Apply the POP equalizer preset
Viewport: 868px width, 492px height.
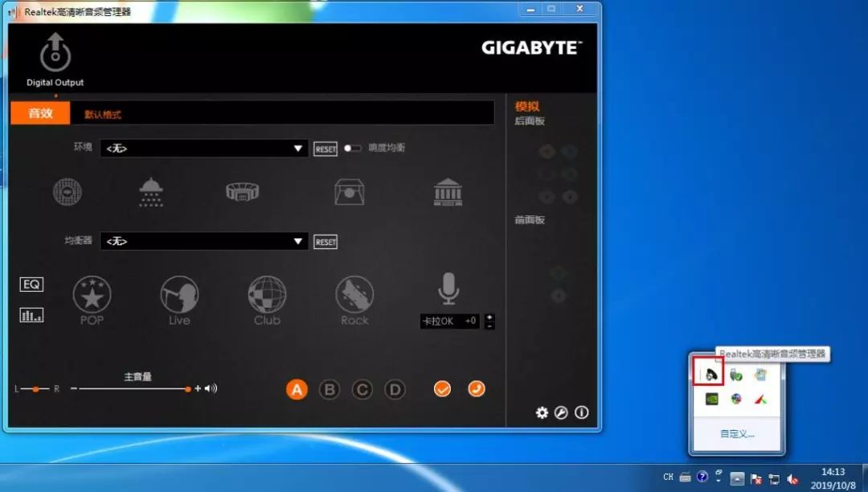pyautogui.click(x=92, y=300)
